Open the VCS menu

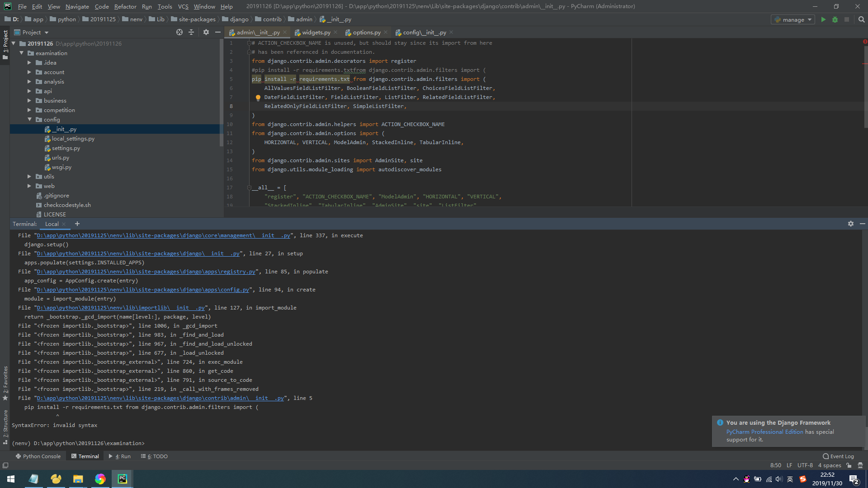[183, 6]
